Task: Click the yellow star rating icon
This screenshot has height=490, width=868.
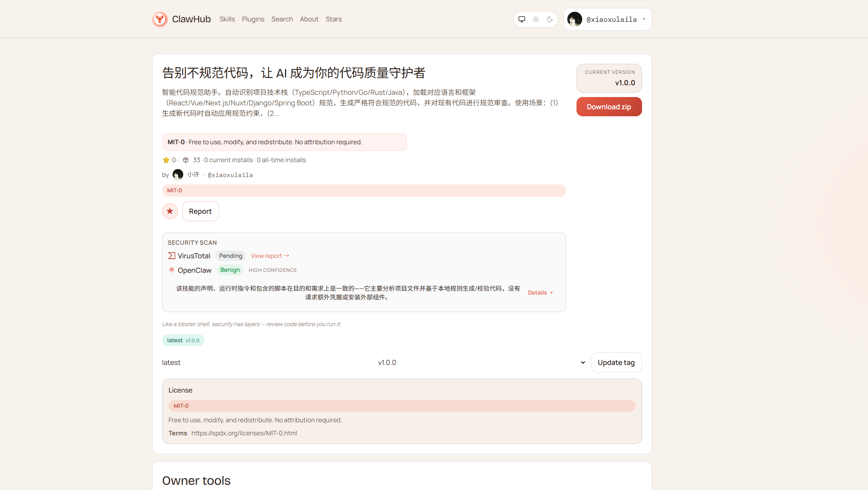Action: click(x=166, y=160)
